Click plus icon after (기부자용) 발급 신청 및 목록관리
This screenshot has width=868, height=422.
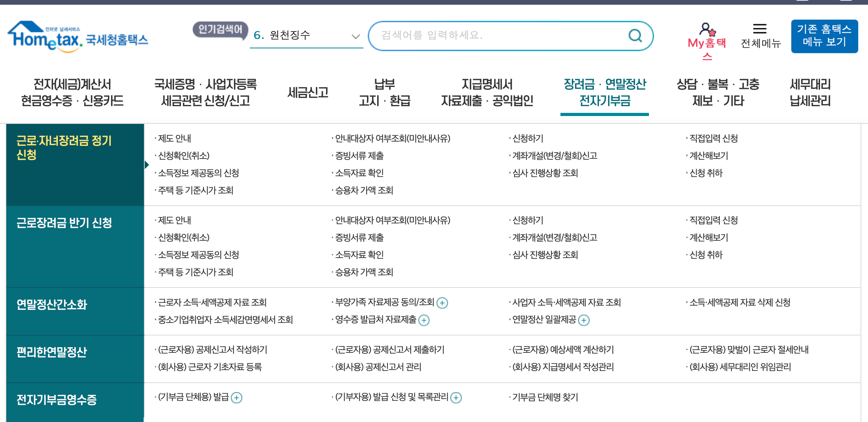tap(456, 398)
